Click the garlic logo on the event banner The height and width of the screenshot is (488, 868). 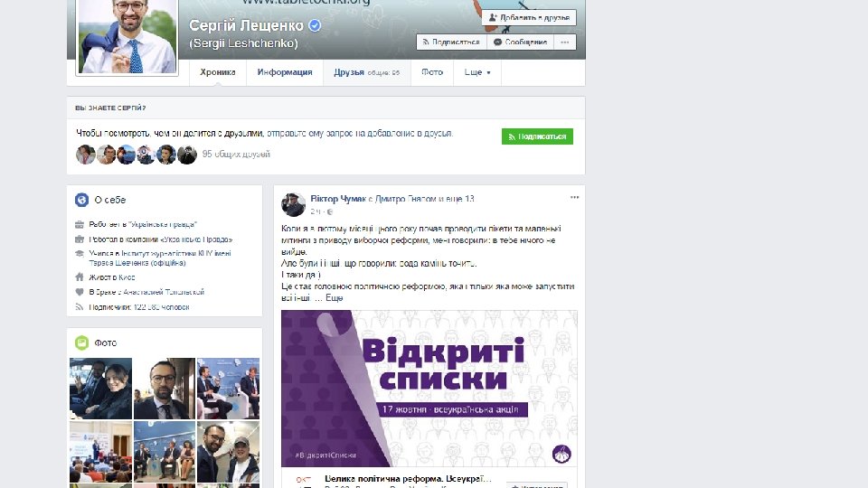[561, 454]
